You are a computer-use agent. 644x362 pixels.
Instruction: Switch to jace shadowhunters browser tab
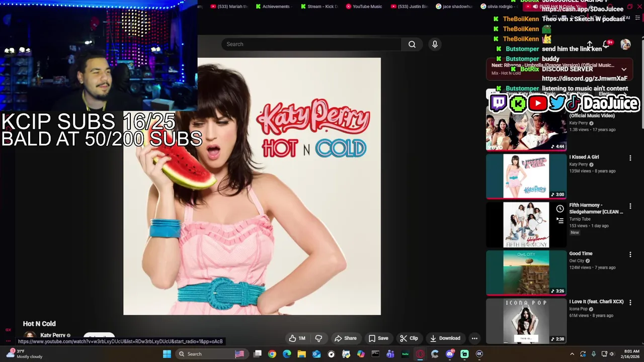454,7
